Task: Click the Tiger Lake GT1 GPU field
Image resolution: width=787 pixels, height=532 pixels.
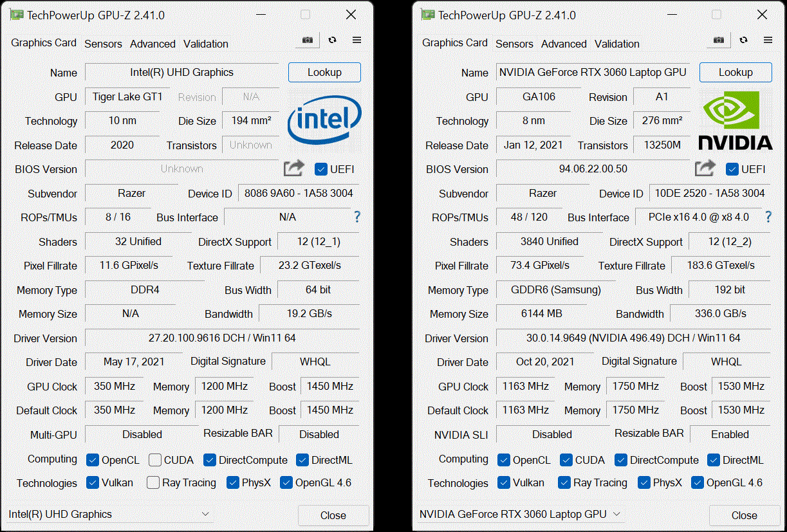Action: [127, 96]
